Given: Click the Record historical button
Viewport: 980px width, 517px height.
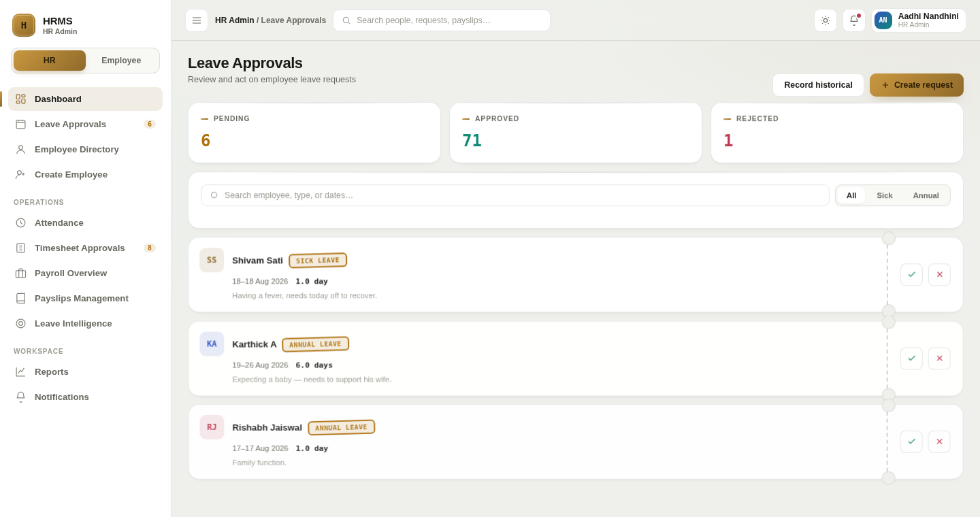Looking at the screenshot, I should pyautogui.click(x=818, y=85).
